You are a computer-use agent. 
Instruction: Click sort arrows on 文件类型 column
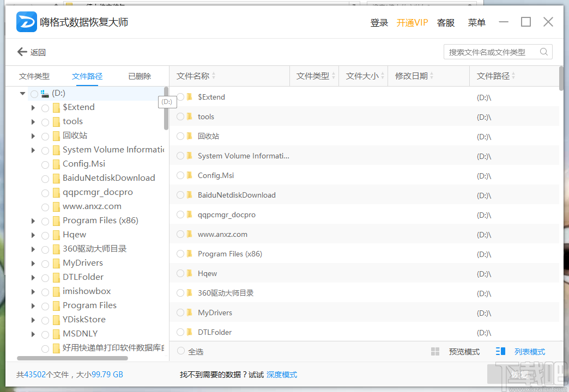333,76
